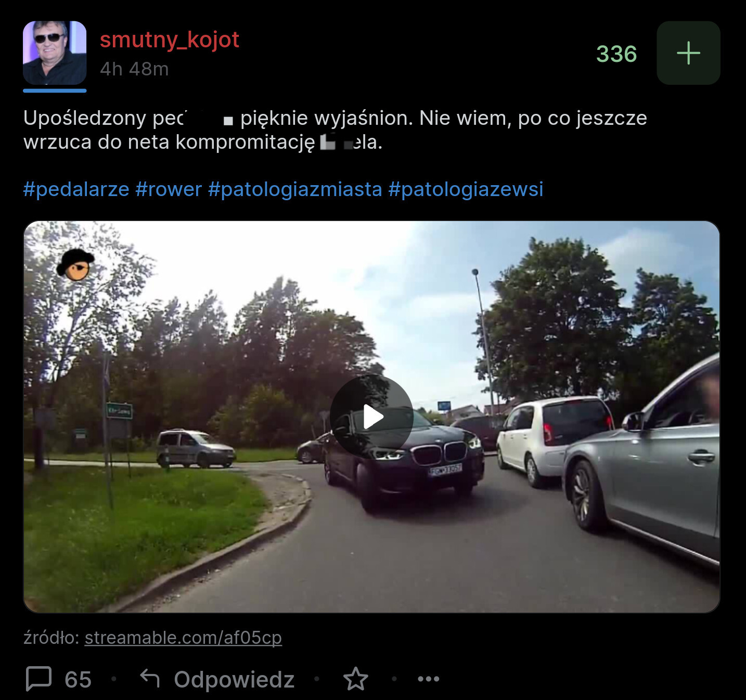Open the #patologiazmiasta hashtag
This screenshot has width=746, height=700.
tap(295, 189)
